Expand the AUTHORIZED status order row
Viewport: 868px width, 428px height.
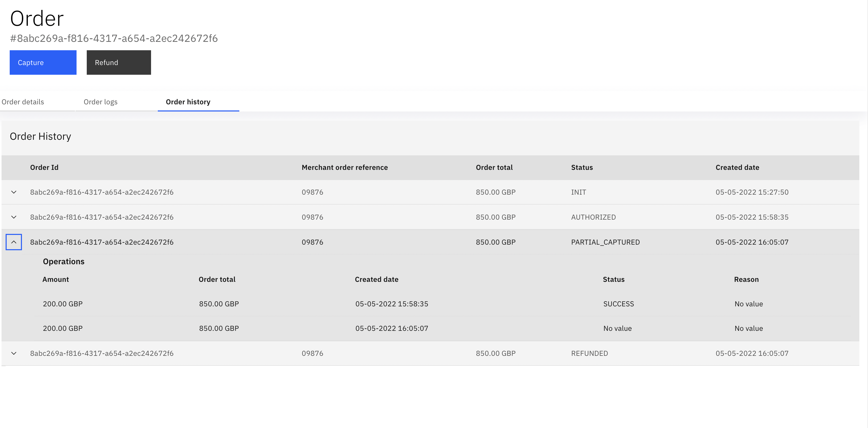14,217
